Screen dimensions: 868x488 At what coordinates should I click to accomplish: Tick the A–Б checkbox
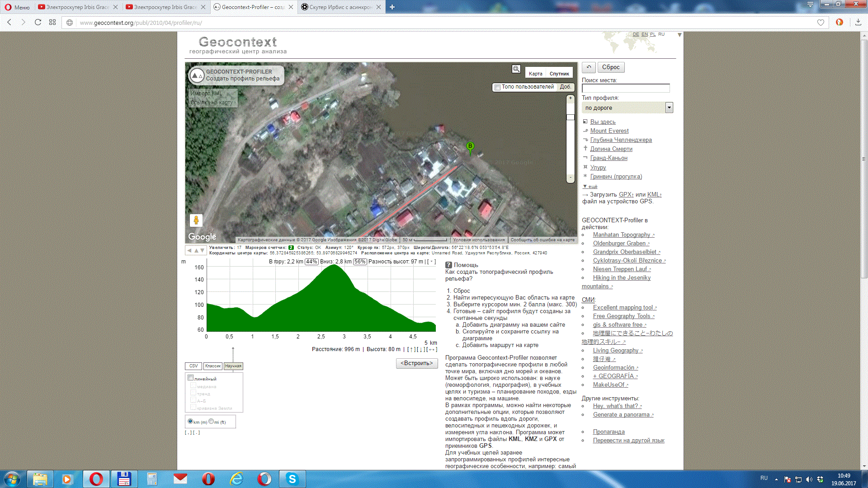pyautogui.click(x=193, y=400)
